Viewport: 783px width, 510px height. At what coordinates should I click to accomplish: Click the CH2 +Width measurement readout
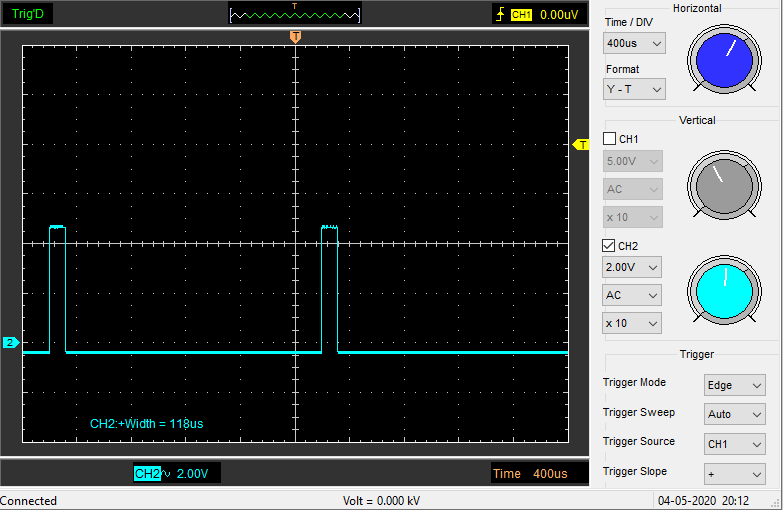click(146, 424)
